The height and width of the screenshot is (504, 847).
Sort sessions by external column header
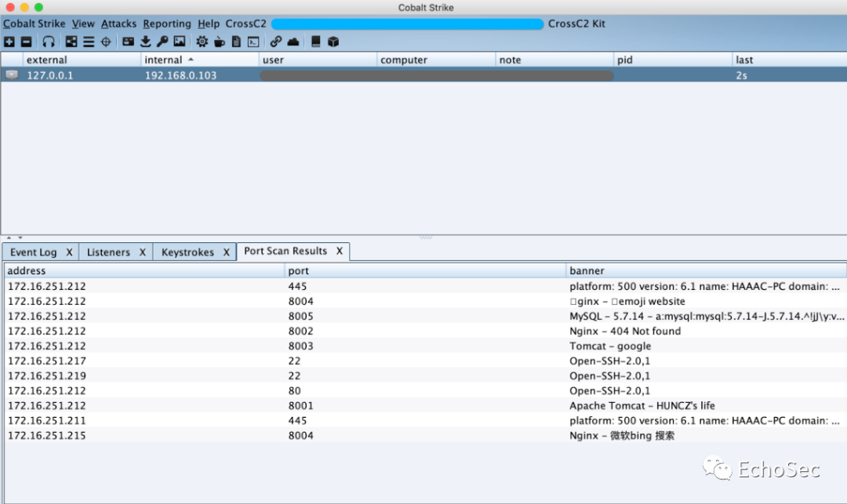point(82,60)
